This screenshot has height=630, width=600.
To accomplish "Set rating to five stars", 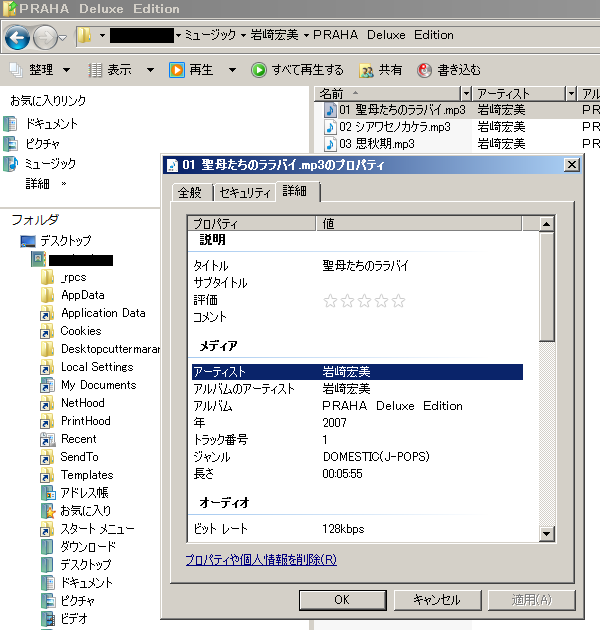I will (x=399, y=301).
